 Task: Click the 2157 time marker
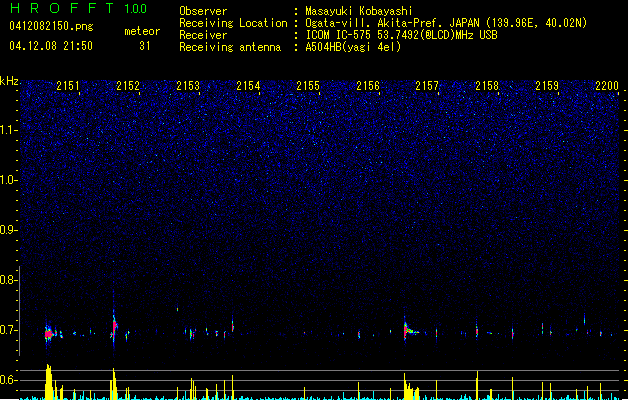pos(427,86)
